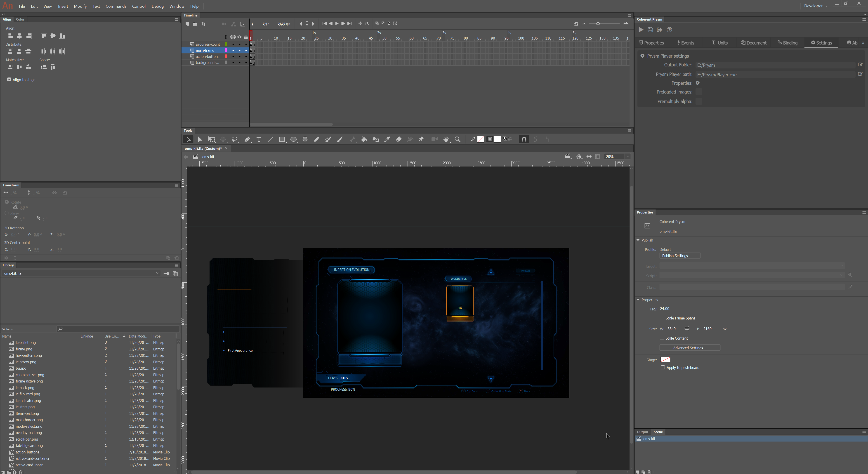Switch to Prysm Binding tab

(788, 43)
